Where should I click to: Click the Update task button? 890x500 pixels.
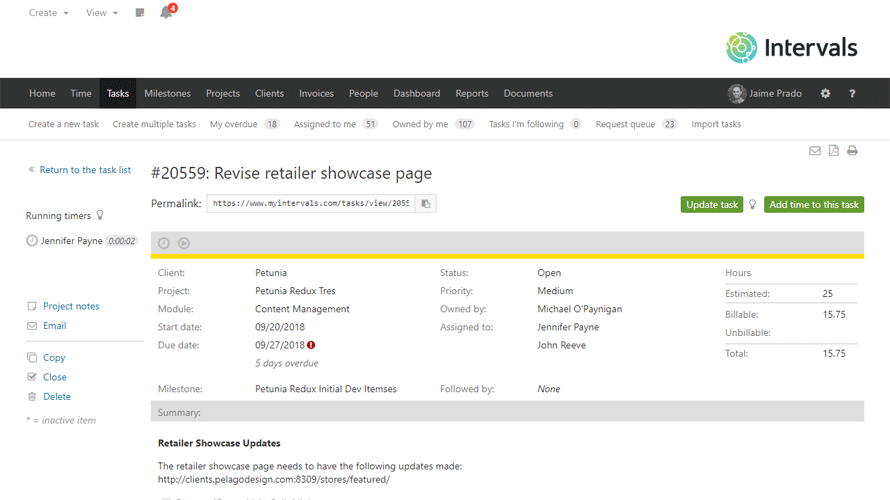click(x=712, y=204)
